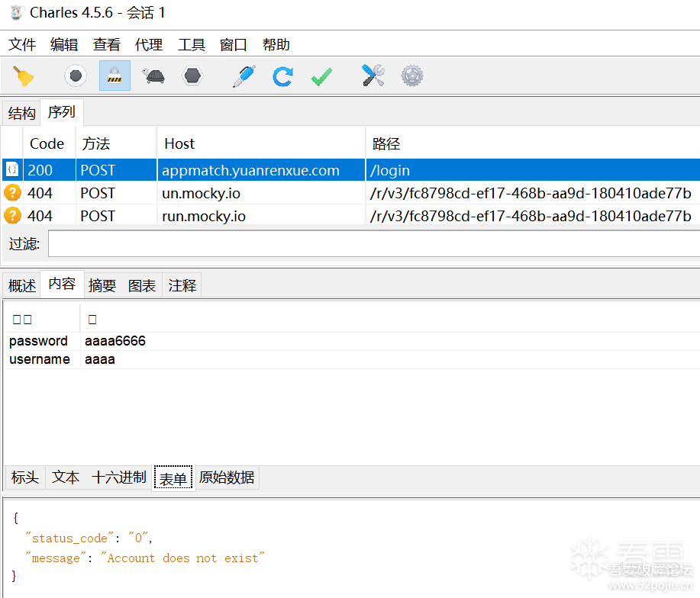
Task: Switch to the 概述 tab
Action: tap(22, 285)
